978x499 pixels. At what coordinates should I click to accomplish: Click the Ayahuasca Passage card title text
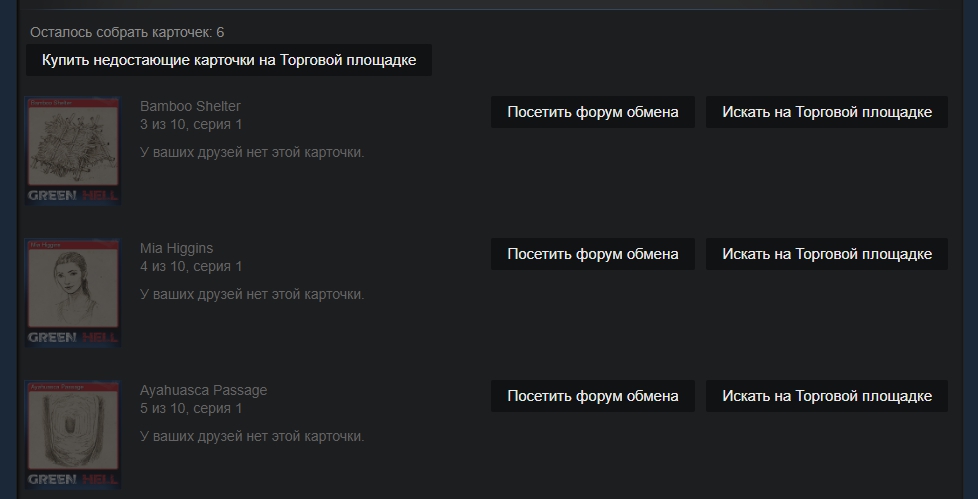coord(203,390)
